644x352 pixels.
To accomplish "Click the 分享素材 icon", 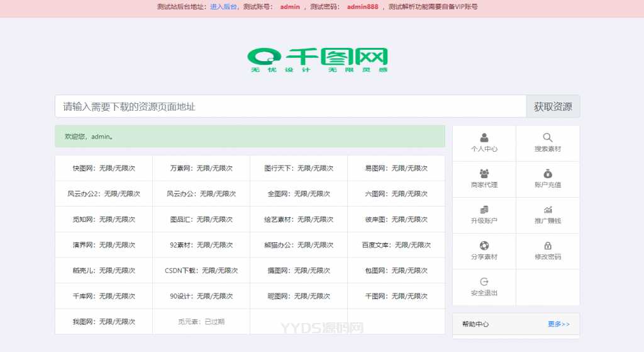I will pos(484,246).
